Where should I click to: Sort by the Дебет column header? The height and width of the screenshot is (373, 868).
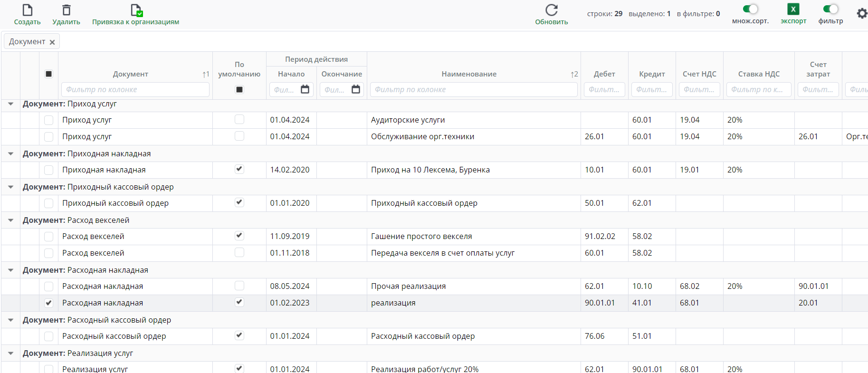604,74
